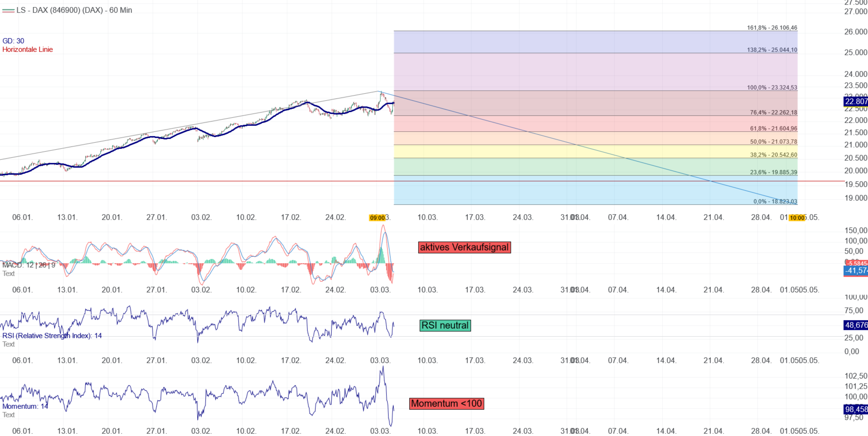Image resolution: width=868 pixels, height=436 pixels.
Task: Click the 61,8% - 21.604,96 Fibonacci label
Action: point(773,128)
